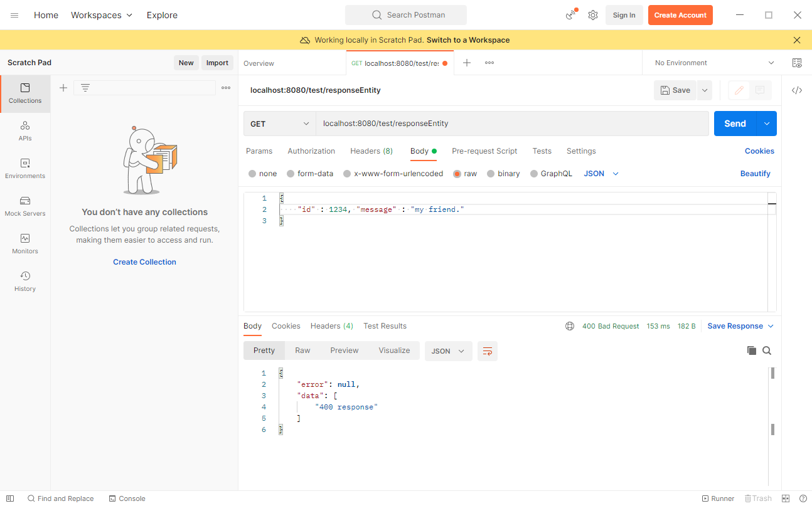Copy the response body to clipboard
Screen dimensions: 812x506
pos(752,351)
